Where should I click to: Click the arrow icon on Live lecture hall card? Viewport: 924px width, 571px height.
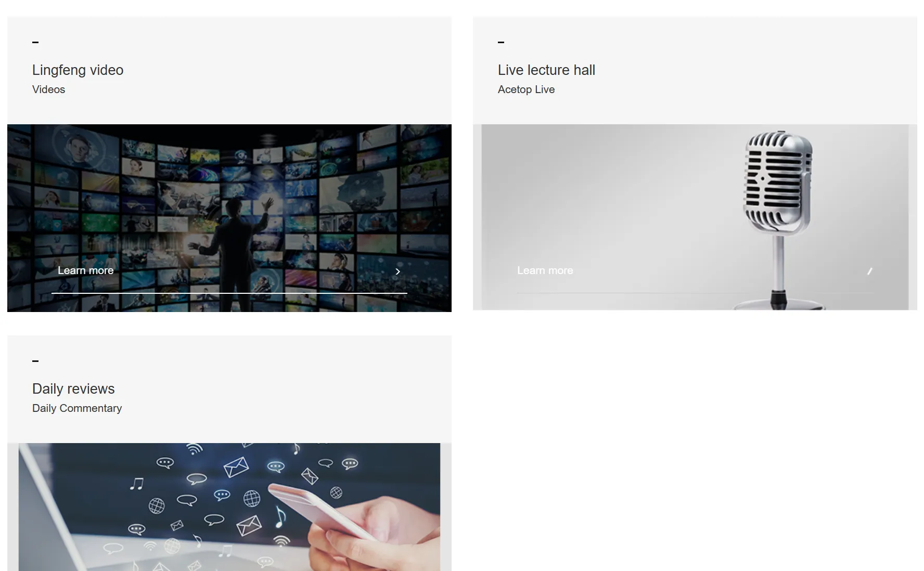pos(869,271)
